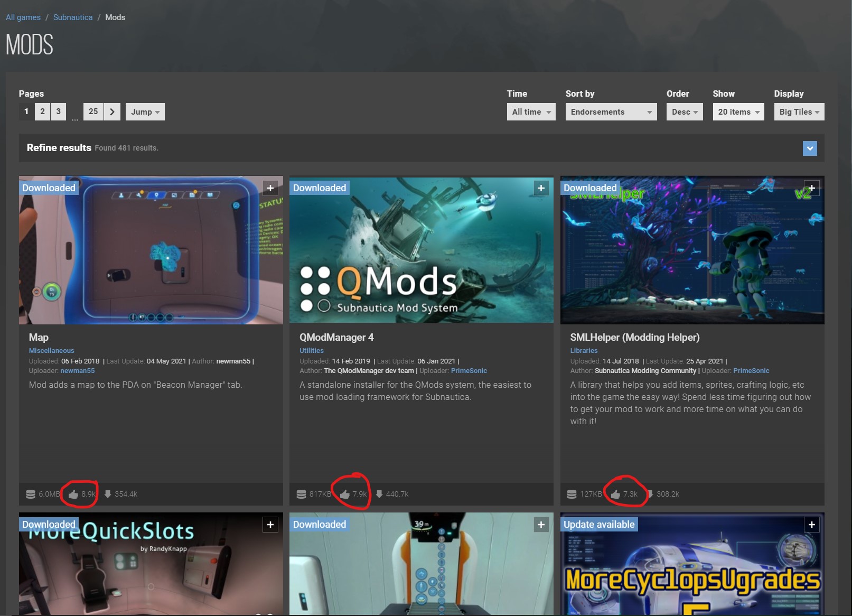The height and width of the screenshot is (616, 852).
Task: Click plus icon on QModManager 4 tile
Action: point(541,188)
